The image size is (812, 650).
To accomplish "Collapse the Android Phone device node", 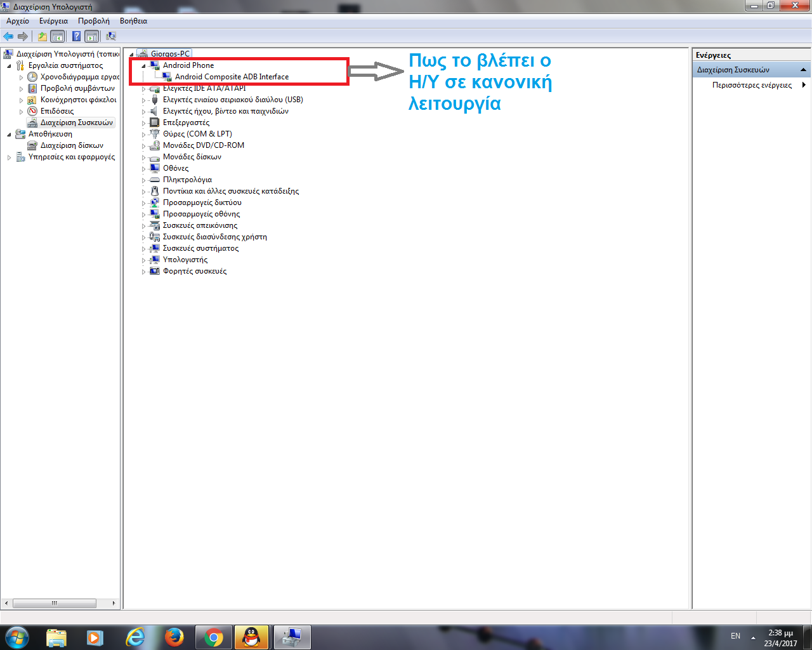I will tap(143, 66).
